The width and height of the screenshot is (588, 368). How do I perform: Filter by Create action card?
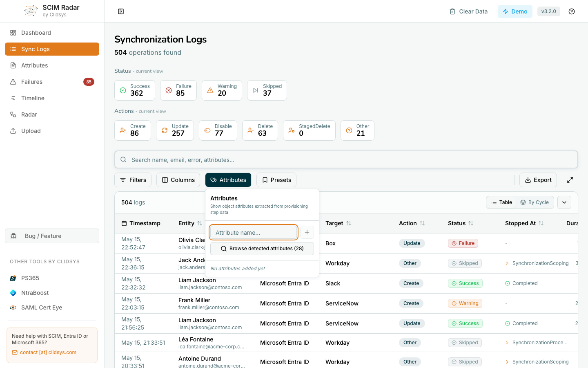point(133,130)
